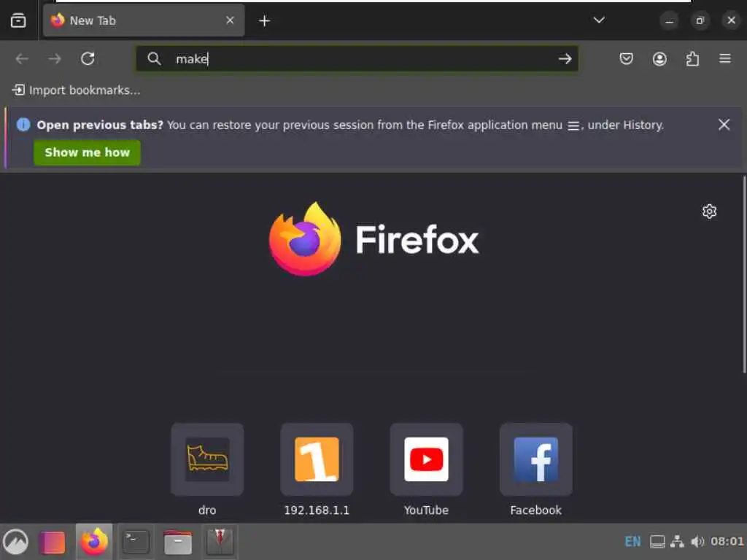The height and width of the screenshot is (560, 747).
Task: Close the New Tab tab
Action: [230, 20]
